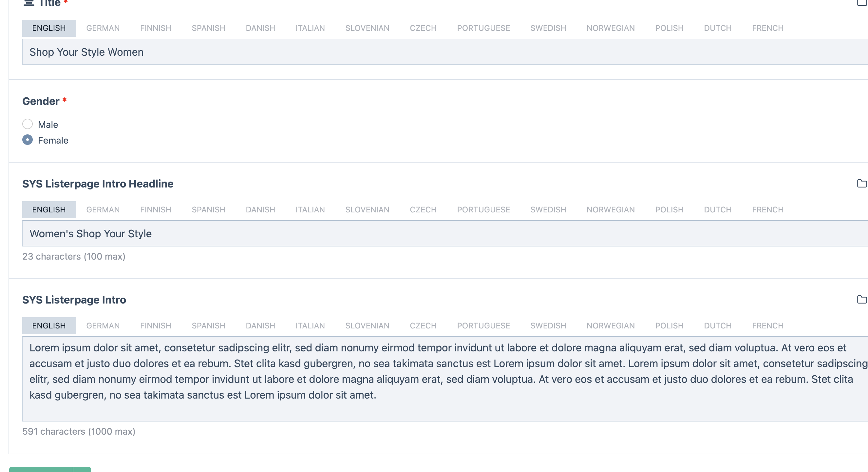Viewport: 868px width, 472px height.
Task: Switch Title field to French tab
Action: coord(767,28)
